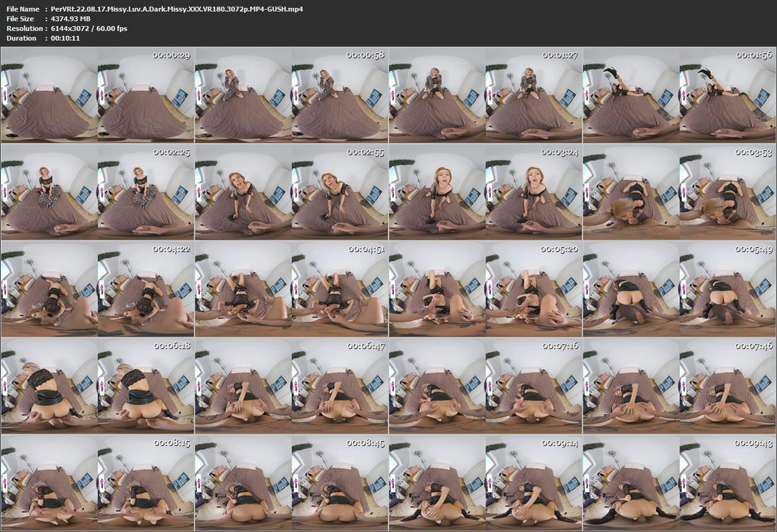Open the frame stamped 00:06:18
The image size is (777, 532).
[x=98, y=386]
